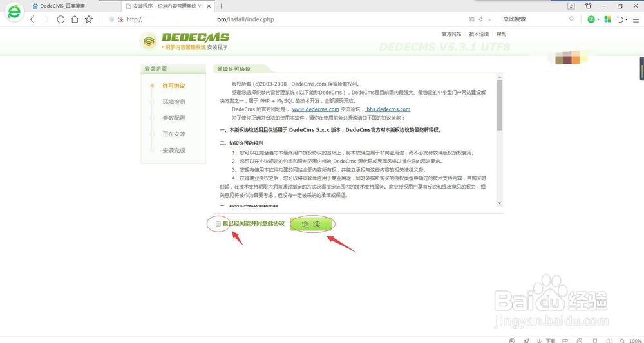Switch to the DedeCMS_百度搜索 tab
Screen dimensions: 644x343
[x=62, y=6]
